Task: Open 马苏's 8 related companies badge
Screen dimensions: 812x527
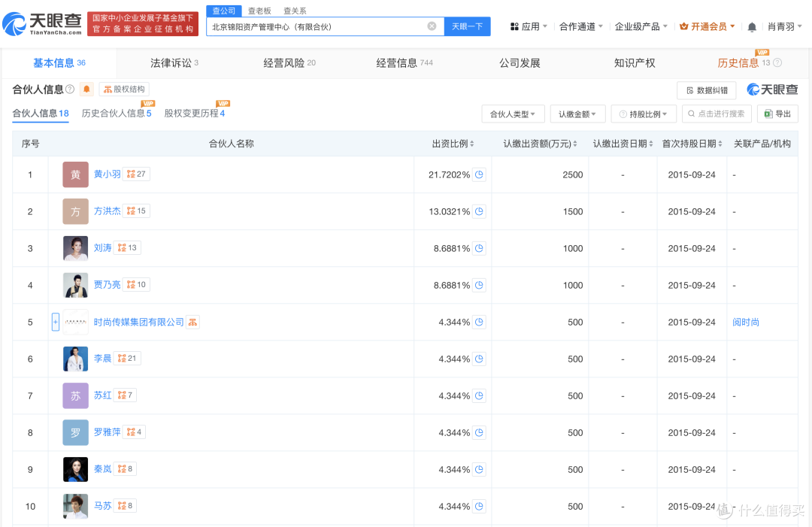Action: coord(126,505)
